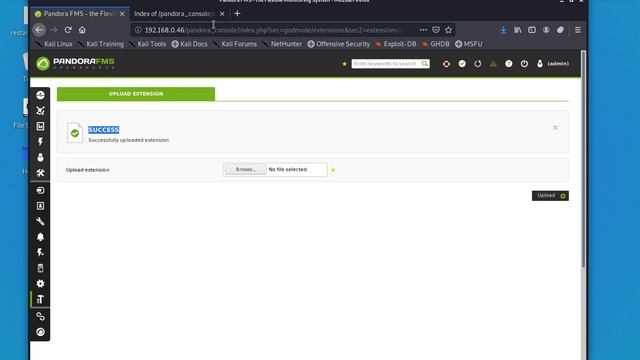Open the Kali Docs bookmark
The image size is (640, 360).
(x=189, y=44)
